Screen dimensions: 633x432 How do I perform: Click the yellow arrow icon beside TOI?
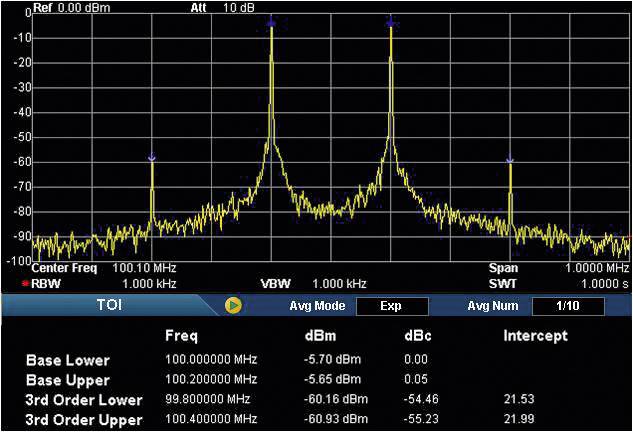coord(233,306)
